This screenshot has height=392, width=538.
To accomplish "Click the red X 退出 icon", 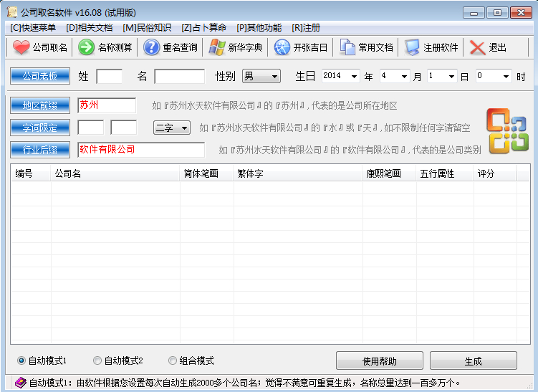I will (478, 47).
